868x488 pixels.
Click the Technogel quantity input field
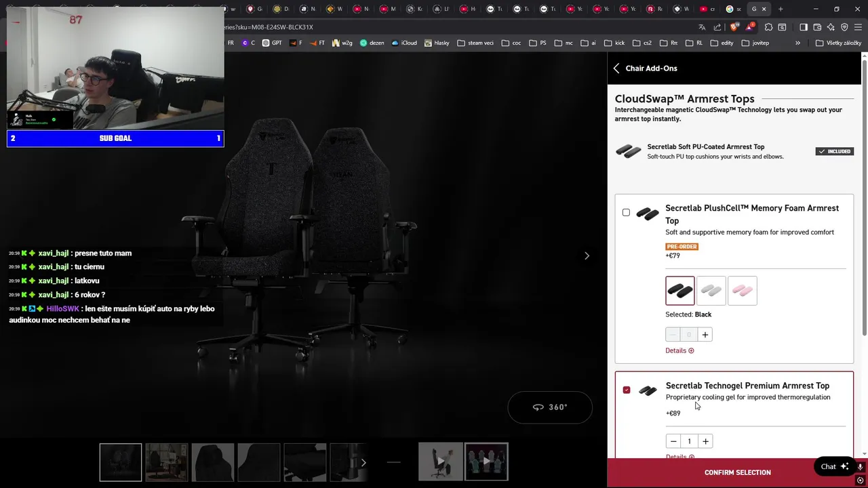pyautogui.click(x=689, y=441)
